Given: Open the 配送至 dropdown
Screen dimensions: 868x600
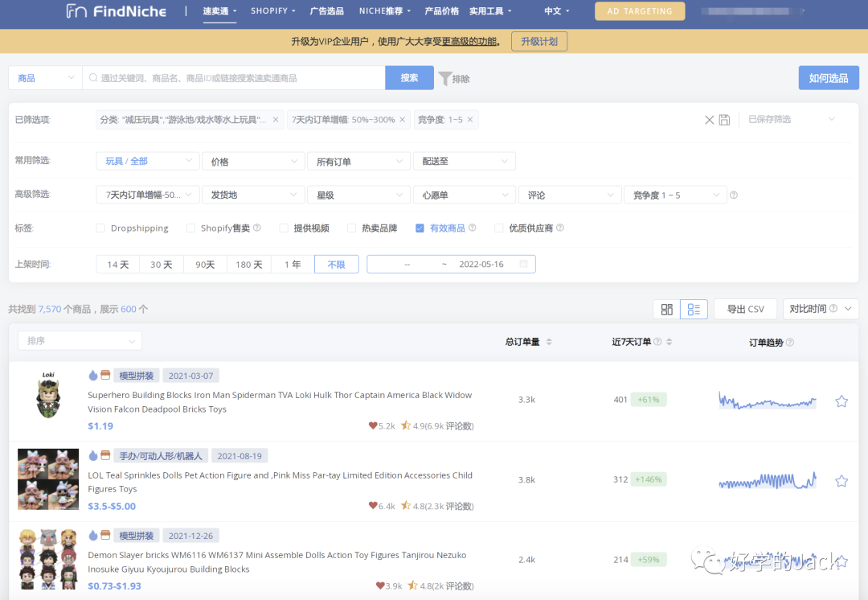Looking at the screenshot, I should [465, 161].
